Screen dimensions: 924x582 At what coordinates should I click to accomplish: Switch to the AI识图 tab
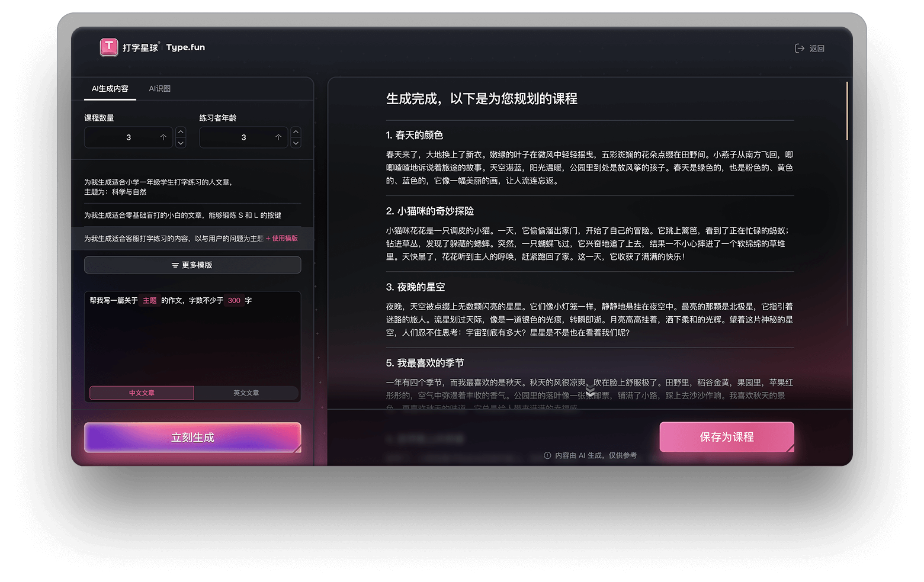click(x=159, y=89)
